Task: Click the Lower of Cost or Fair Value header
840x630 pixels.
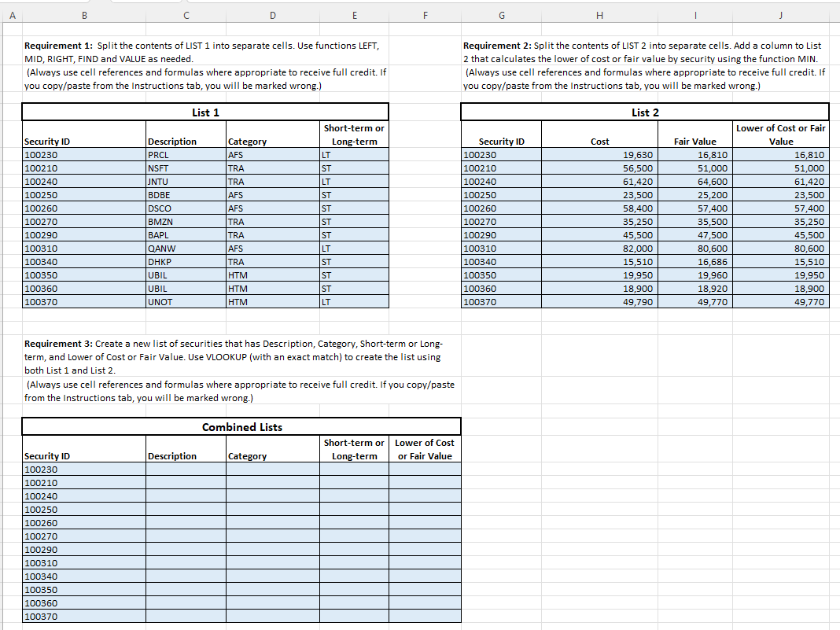Action: pos(780,136)
